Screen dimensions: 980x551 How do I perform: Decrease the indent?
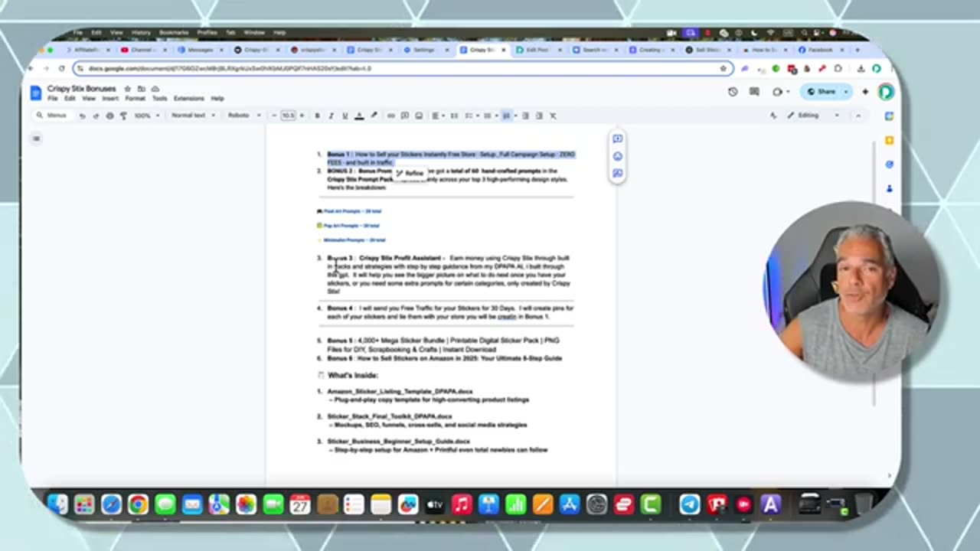pos(525,116)
